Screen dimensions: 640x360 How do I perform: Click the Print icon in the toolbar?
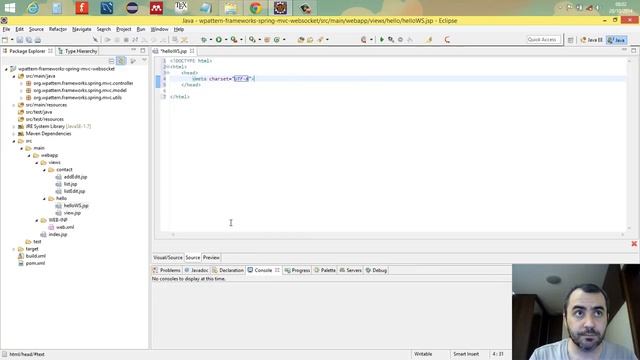(38, 40)
